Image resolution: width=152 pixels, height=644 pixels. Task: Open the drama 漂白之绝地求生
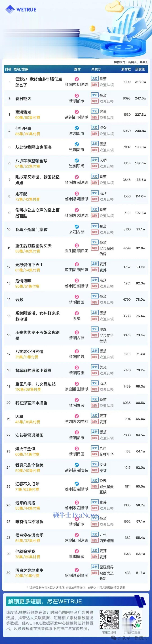click(x=29, y=570)
